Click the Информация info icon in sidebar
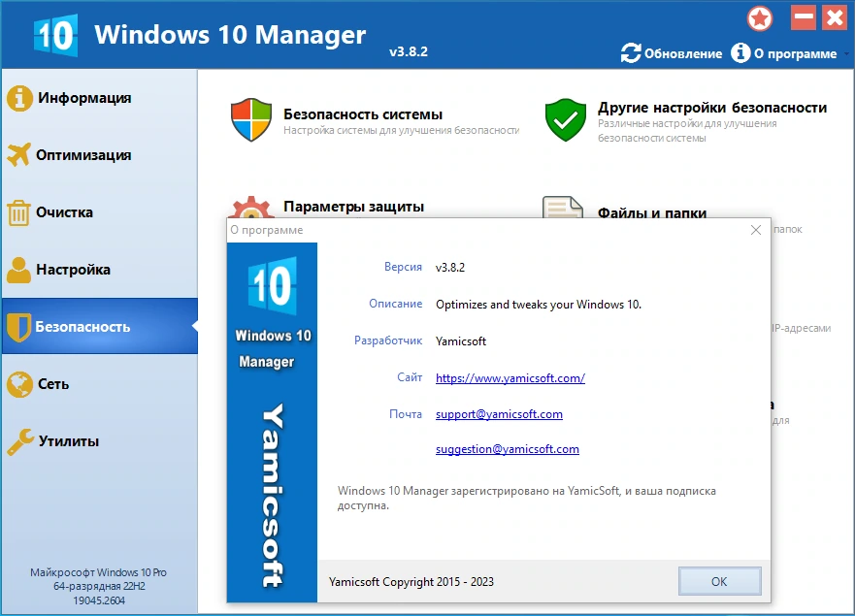 pos(19,98)
